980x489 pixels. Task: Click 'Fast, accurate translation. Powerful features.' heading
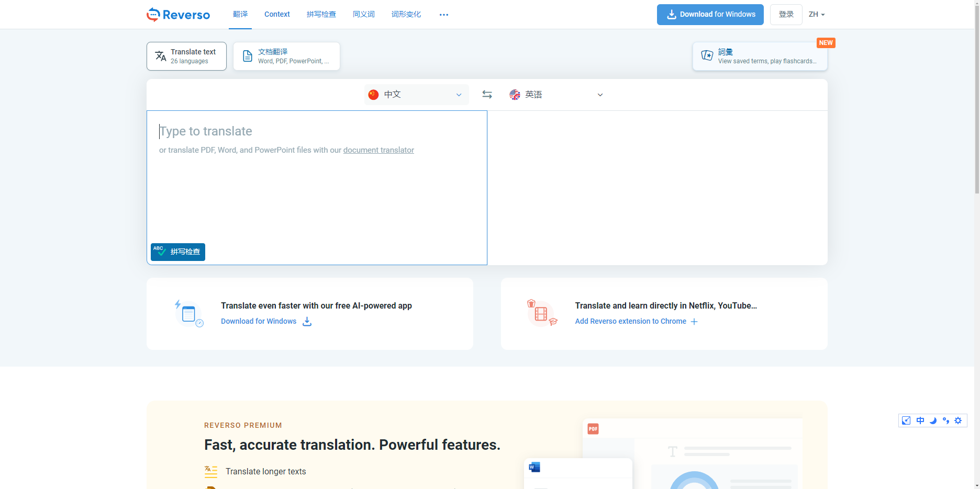(352, 445)
